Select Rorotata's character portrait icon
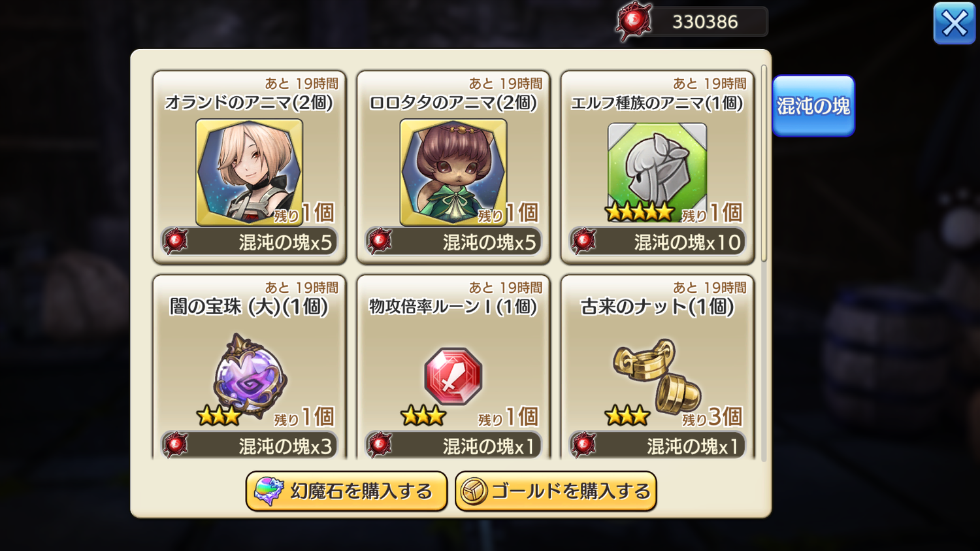The image size is (980, 551). 453,172
